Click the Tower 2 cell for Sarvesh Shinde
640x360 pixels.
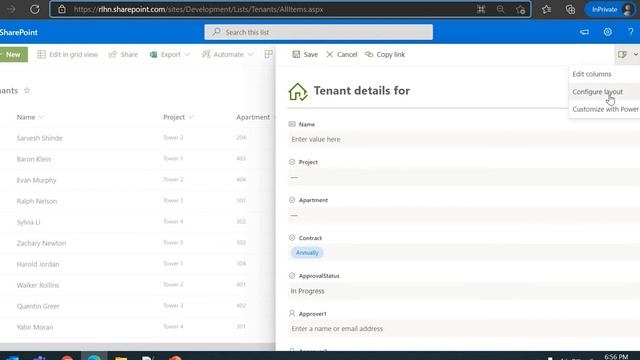click(173, 138)
